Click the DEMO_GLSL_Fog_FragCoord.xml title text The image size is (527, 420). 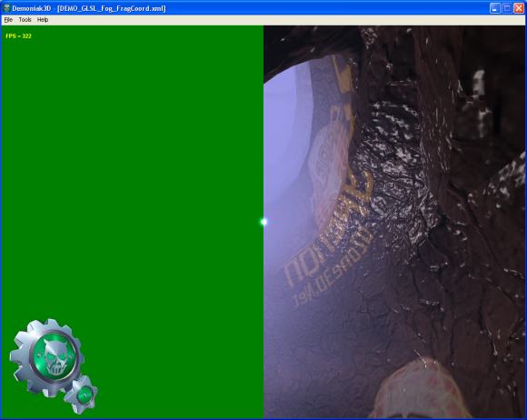pos(111,8)
